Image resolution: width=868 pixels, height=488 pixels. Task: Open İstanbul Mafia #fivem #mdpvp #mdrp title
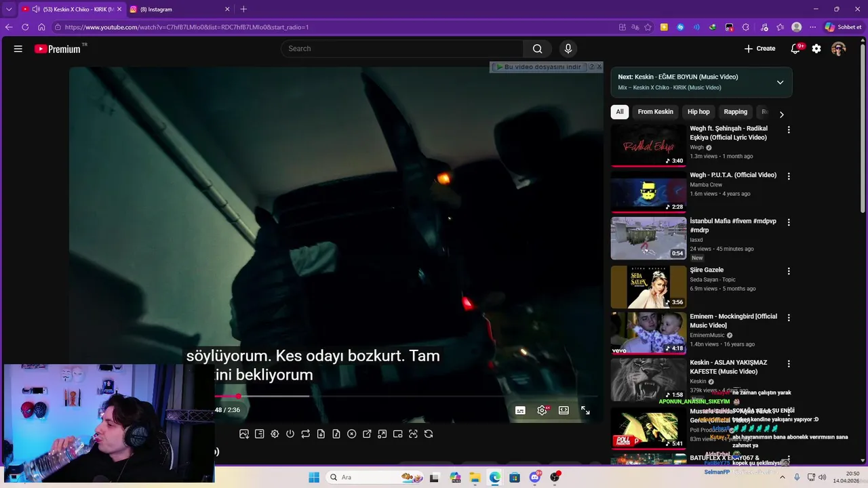tap(733, 226)
